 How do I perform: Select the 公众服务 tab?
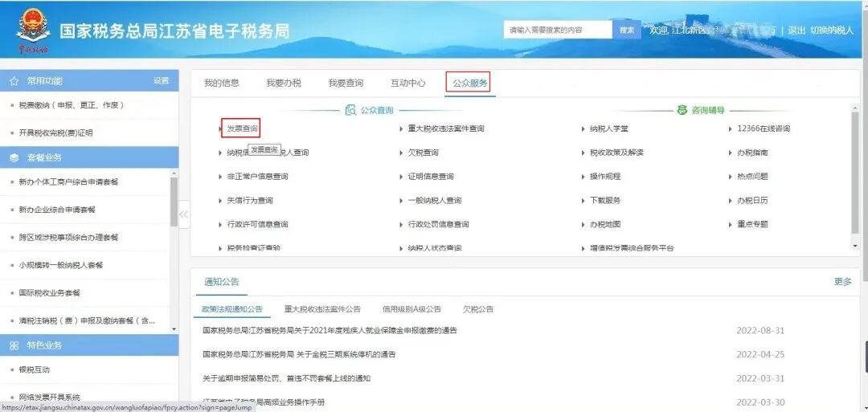470,83
